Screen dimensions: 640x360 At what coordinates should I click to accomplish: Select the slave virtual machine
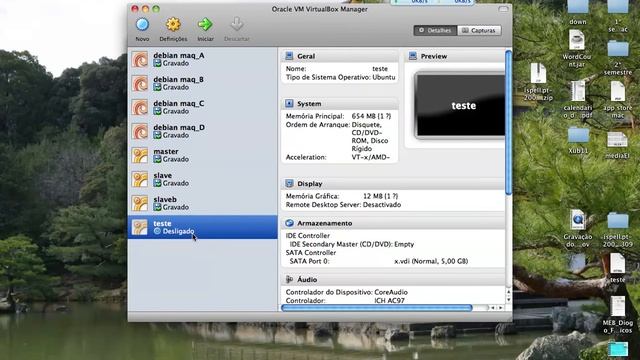(x=202, y=180)
